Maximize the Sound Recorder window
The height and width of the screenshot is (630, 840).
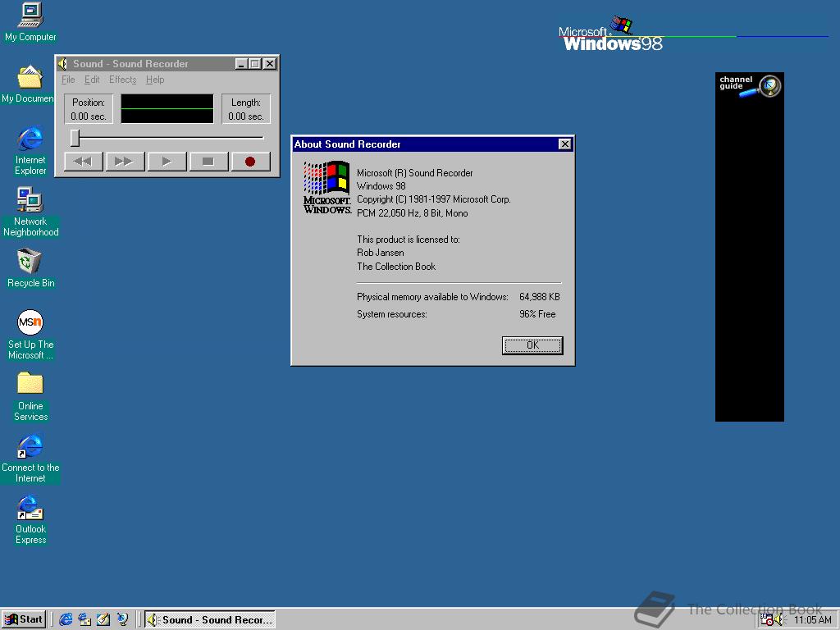tap(255, 64)
